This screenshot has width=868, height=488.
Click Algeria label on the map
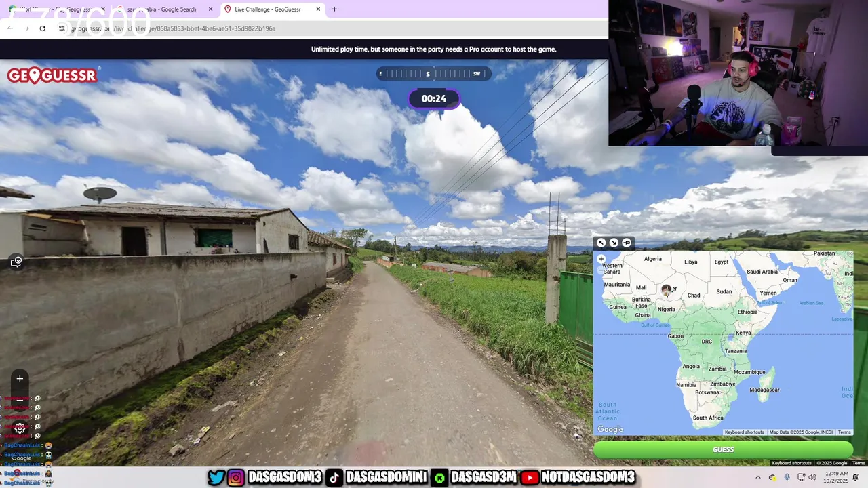pos(652,259)
